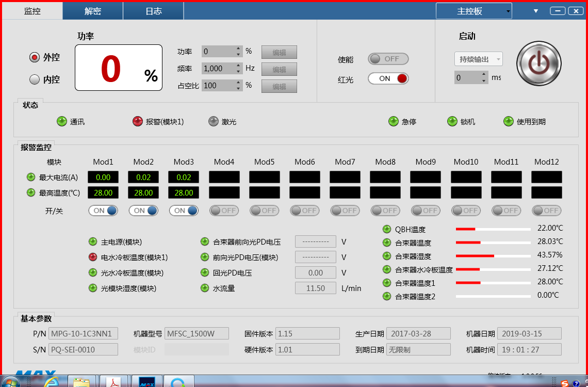588x387 pixels.
Task: Open the PDF reader taskbar icon
Action: pos(113,382)
